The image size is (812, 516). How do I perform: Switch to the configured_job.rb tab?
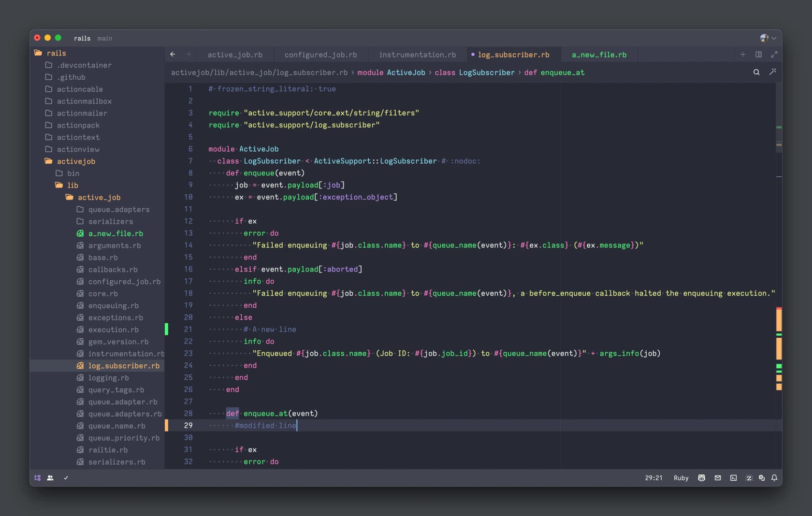coord(320,55)
